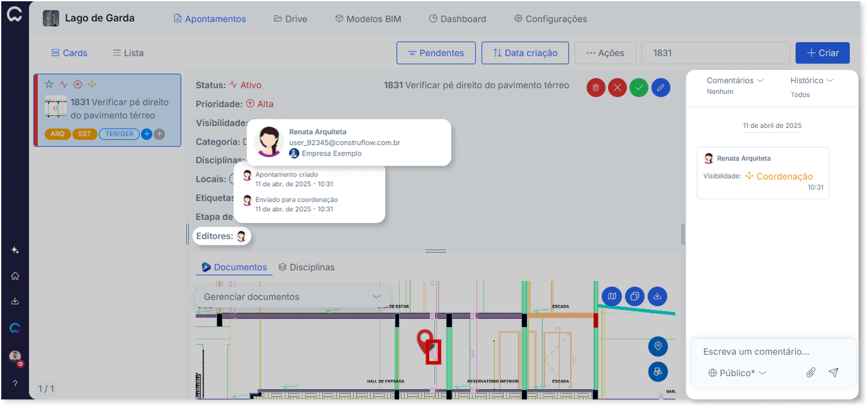Screen dimensions: 868x407
Task: Click Empresa Exemplo in the user popup
Action: coord(325,153)
